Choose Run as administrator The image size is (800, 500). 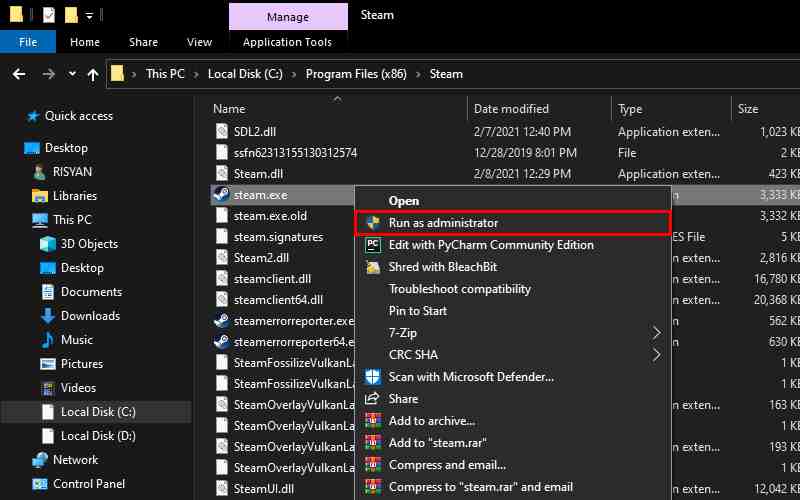pyautogui.click(x=513, y=223)
